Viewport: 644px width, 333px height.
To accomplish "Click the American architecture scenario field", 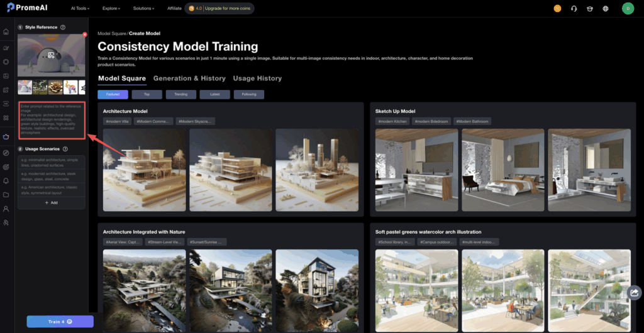I will 52,190.
